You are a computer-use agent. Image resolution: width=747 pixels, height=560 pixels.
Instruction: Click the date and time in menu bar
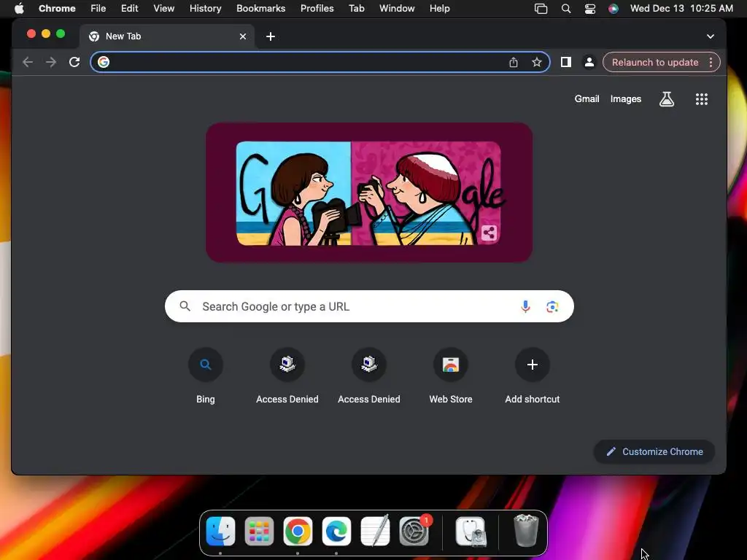pos(681,9)
